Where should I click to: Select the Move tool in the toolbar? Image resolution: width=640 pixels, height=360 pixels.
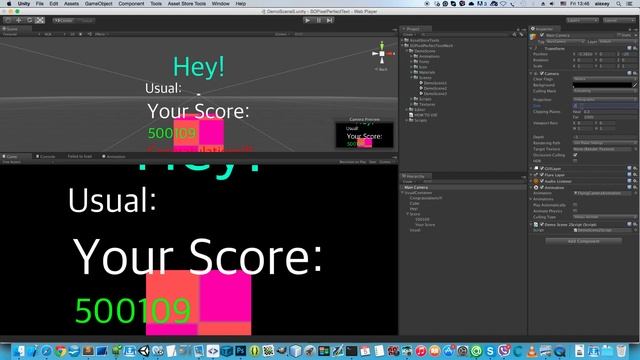[19, 20]
